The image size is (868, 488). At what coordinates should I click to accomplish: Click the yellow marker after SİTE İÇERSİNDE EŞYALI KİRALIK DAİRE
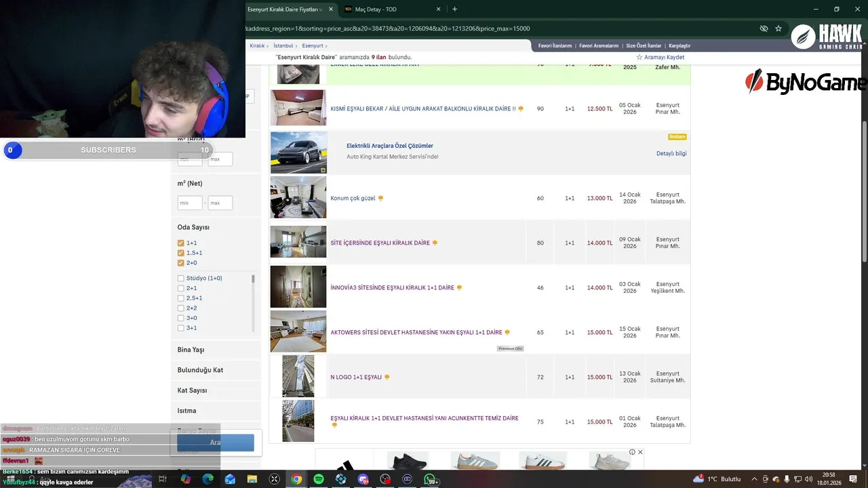point(435,243)
